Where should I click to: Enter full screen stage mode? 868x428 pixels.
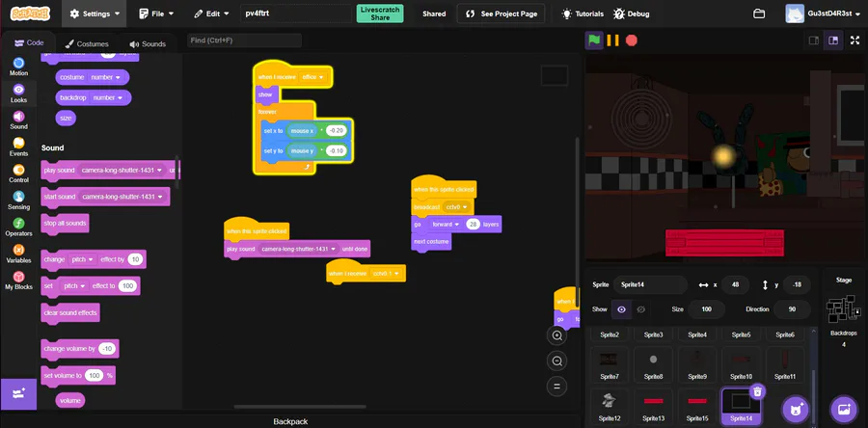coord(855,40)
